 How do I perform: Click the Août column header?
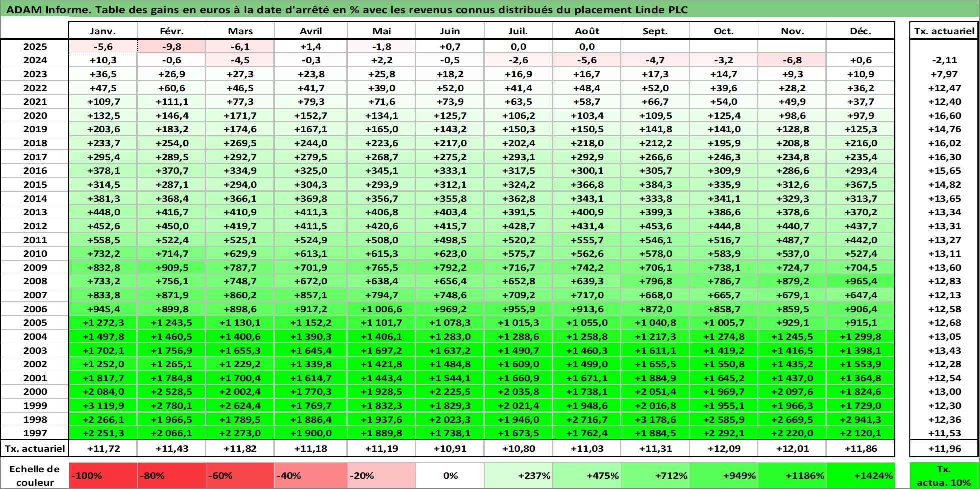[587, 31]
